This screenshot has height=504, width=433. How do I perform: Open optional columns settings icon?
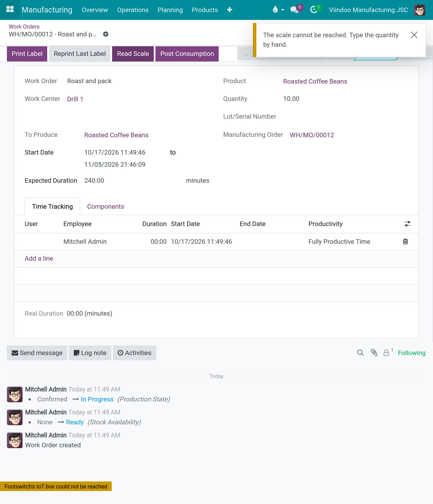pos(407,224)
